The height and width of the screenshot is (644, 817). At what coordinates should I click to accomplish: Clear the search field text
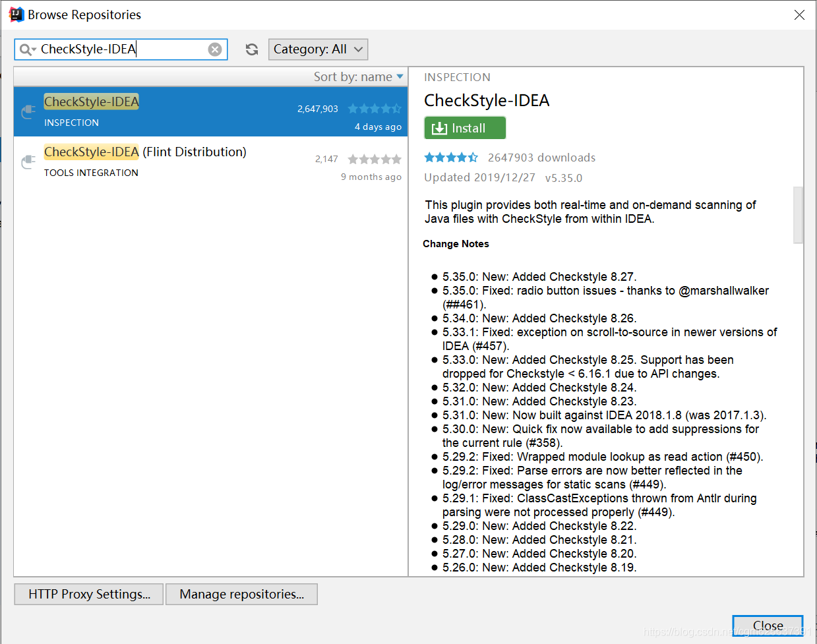pos(215,49)
